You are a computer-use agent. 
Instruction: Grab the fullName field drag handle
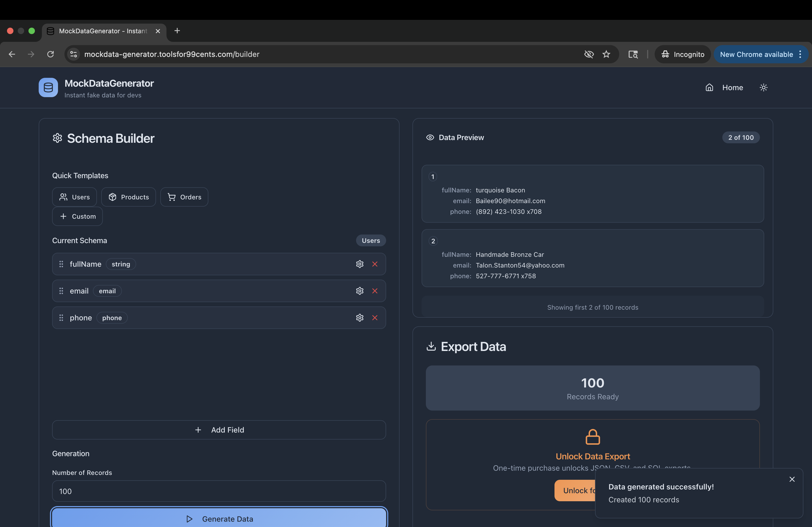61,264
